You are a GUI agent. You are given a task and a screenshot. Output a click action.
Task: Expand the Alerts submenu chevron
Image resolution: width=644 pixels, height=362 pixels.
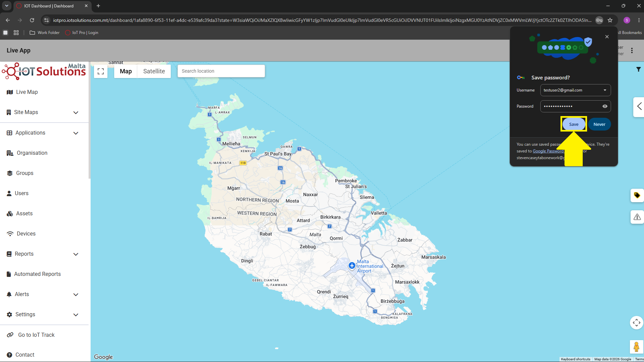pos(76,295)
